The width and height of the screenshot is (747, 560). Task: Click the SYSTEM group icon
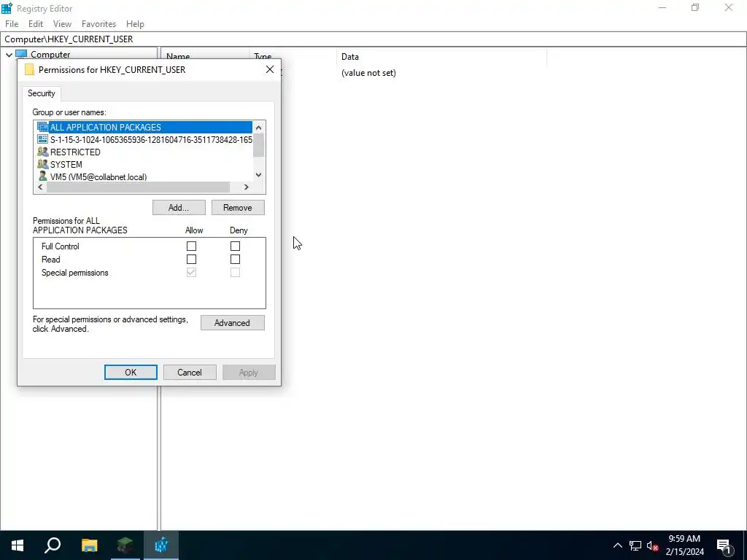tap(43, 164)
